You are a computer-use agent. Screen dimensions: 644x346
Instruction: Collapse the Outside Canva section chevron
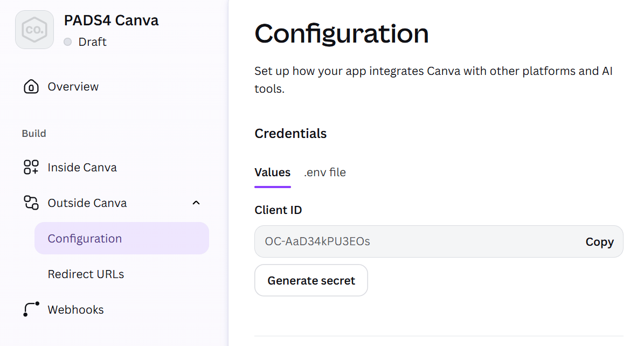(196, 203)
